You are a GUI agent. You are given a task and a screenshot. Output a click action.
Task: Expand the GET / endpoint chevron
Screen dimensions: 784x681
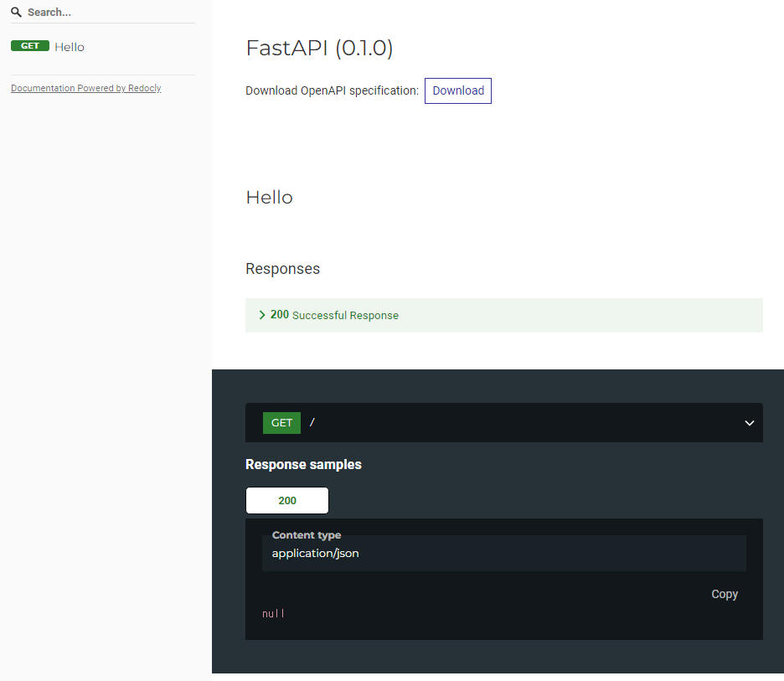749,423
